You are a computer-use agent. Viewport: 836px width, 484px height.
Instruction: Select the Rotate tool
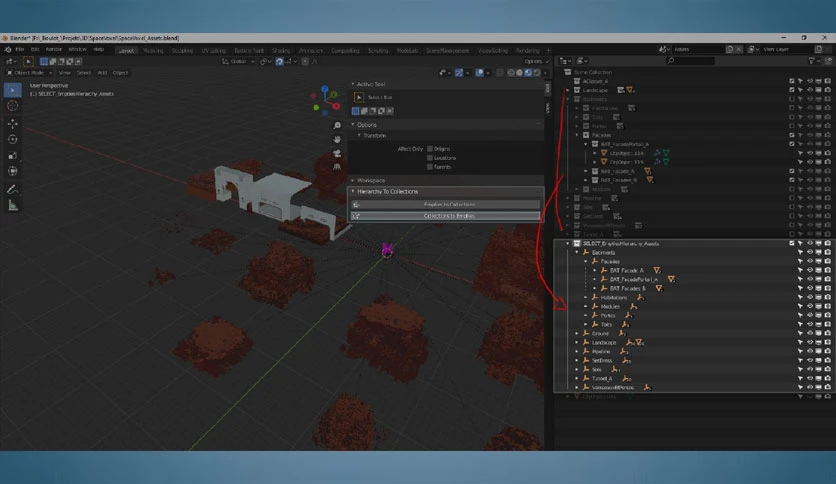click(13, 140)
